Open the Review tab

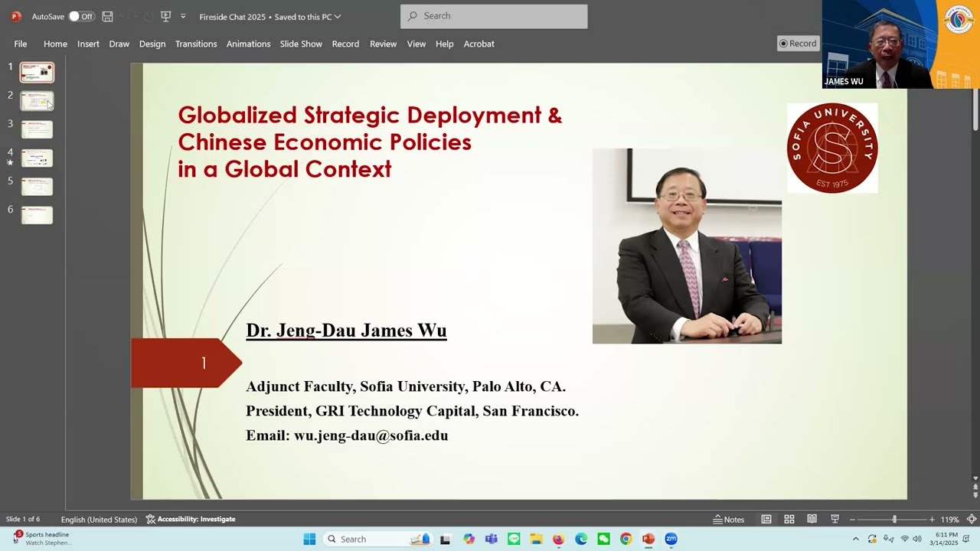[383, 44]
